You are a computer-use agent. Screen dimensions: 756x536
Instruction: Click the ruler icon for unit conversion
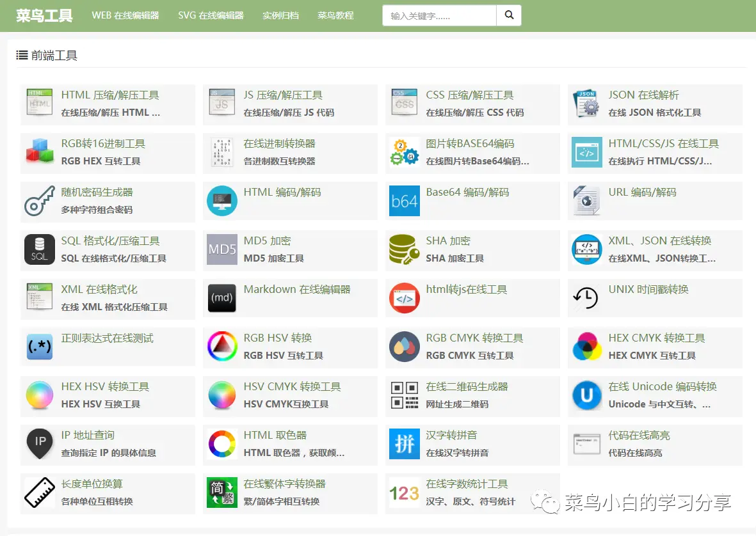pyautogui.click(x=40, y=493)
